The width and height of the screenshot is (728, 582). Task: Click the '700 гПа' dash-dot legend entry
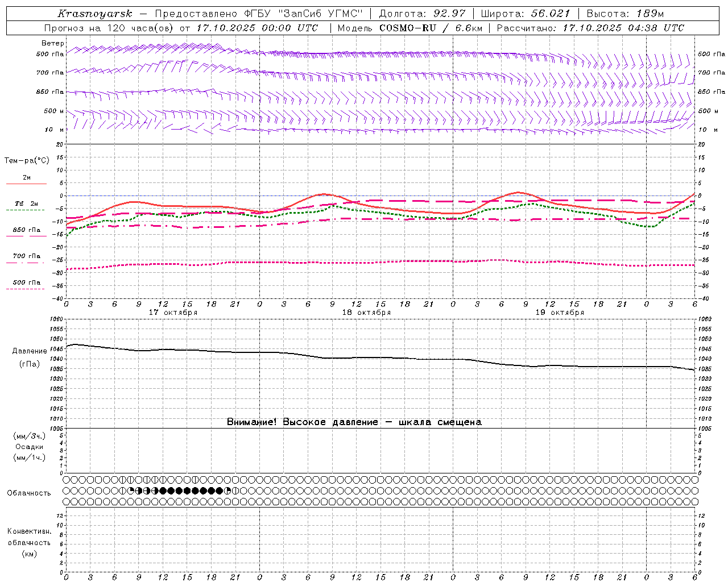tap(26, 258)
